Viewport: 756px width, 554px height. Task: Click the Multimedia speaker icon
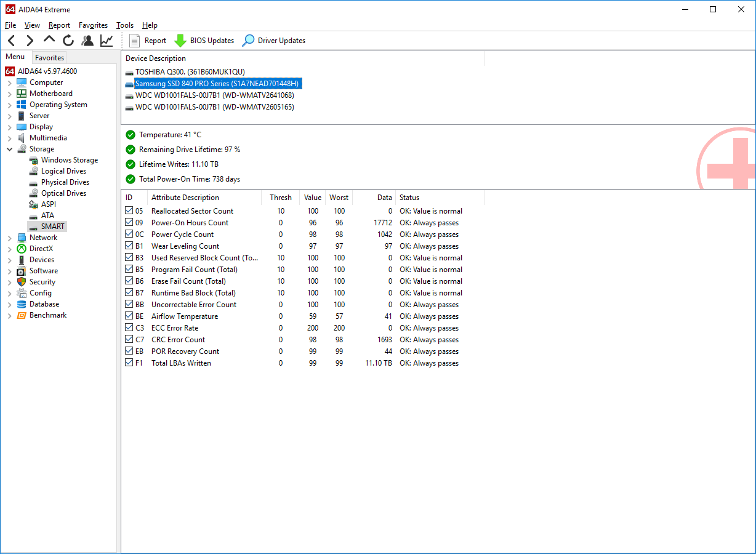click(22, 138)
